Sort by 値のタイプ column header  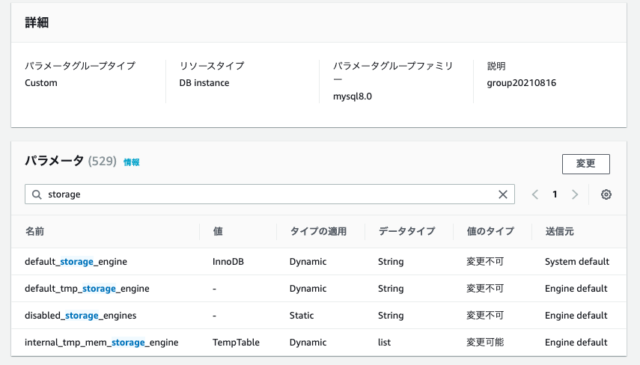coord(490,231)
